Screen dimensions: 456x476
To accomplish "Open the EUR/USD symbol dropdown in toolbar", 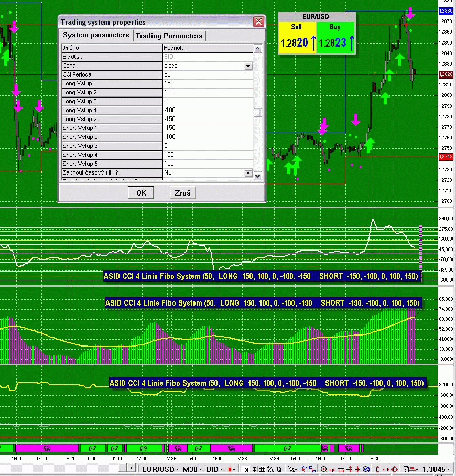I will coord(159,469).
